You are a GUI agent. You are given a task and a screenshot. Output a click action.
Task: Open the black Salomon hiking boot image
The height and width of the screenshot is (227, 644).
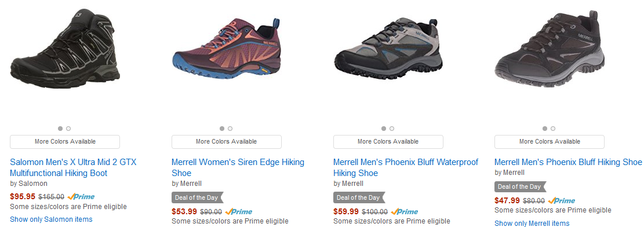65,50
